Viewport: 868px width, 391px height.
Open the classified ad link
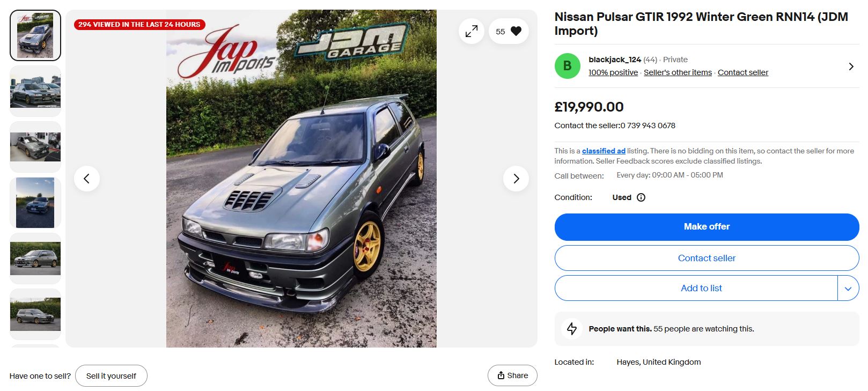pos(604,151)
